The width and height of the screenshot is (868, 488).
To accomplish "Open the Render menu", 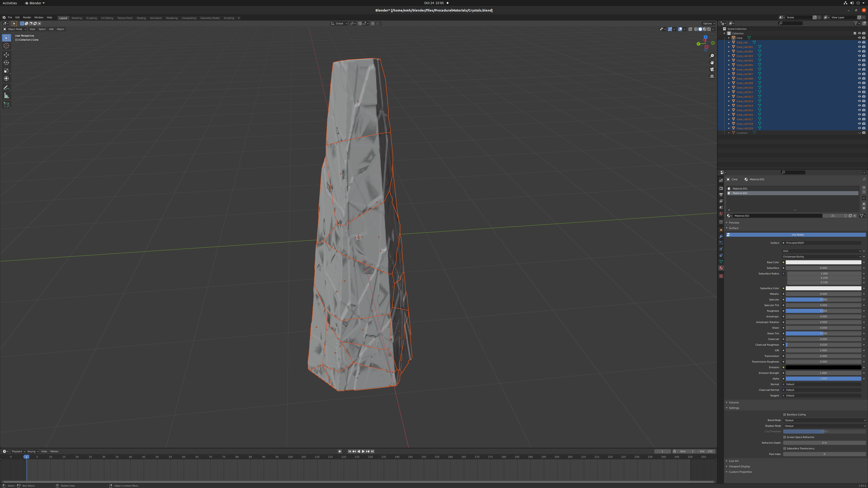I will pos(27,18).
